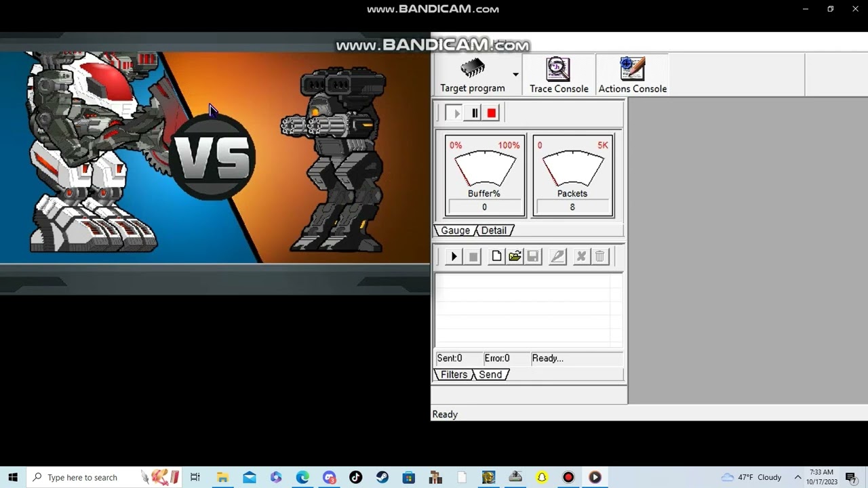
Task: Switch to the Gauge tab
Action: point(455,230)
